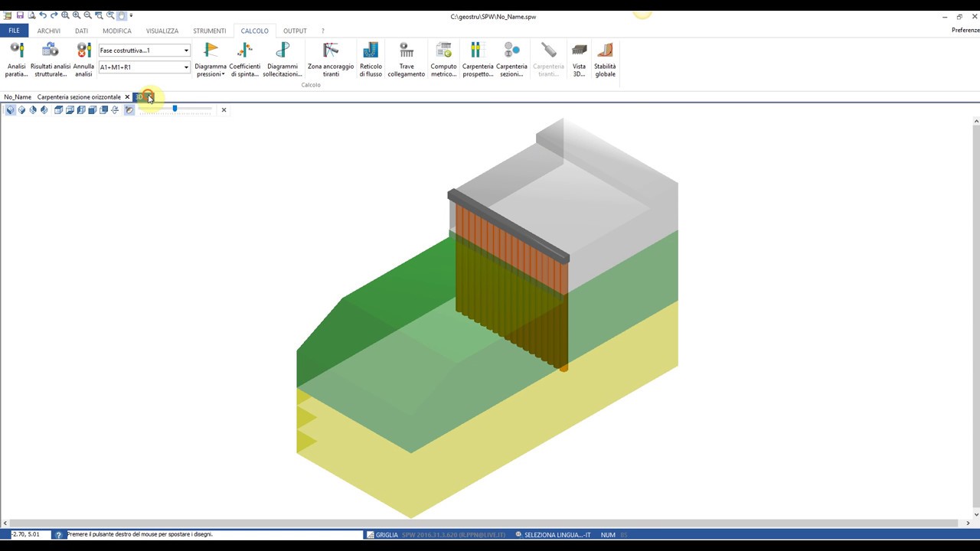Image resolution: width=980 pixels, height=551 pixels.
Task: Click the rotate view icon in 3D toolbar
Action: click(115, 110)
